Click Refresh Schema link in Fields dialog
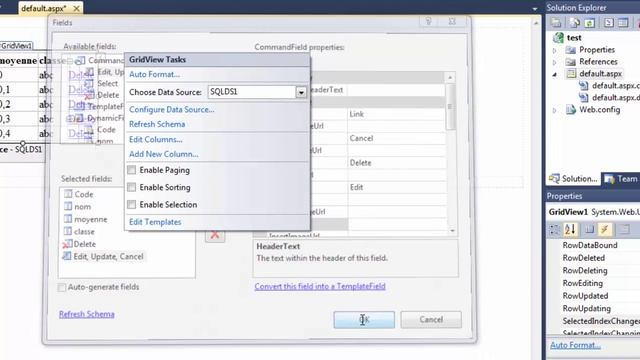The width and height of the screenshot is (640, 360). coord(87,314)
